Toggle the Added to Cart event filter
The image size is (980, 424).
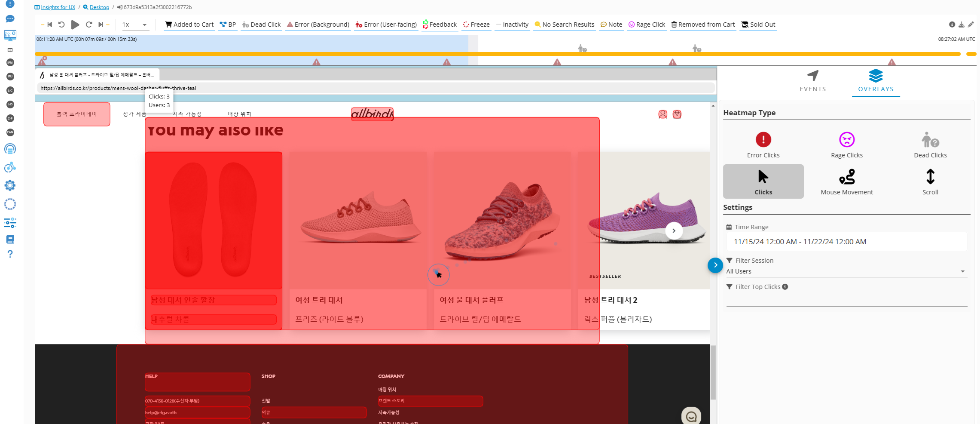189,25
